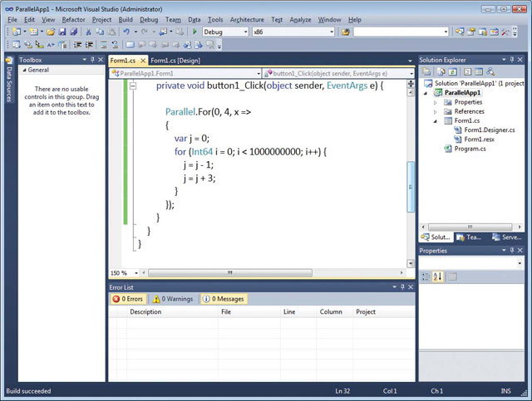Select Program.cs in Solution Explorer

(470, 149)
